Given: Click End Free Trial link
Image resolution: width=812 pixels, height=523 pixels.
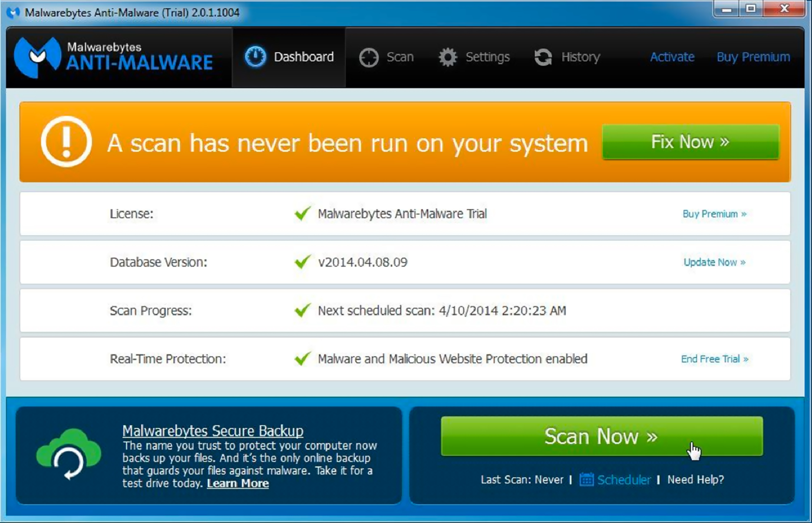Looking at the screenshot, I should point(714,359).
